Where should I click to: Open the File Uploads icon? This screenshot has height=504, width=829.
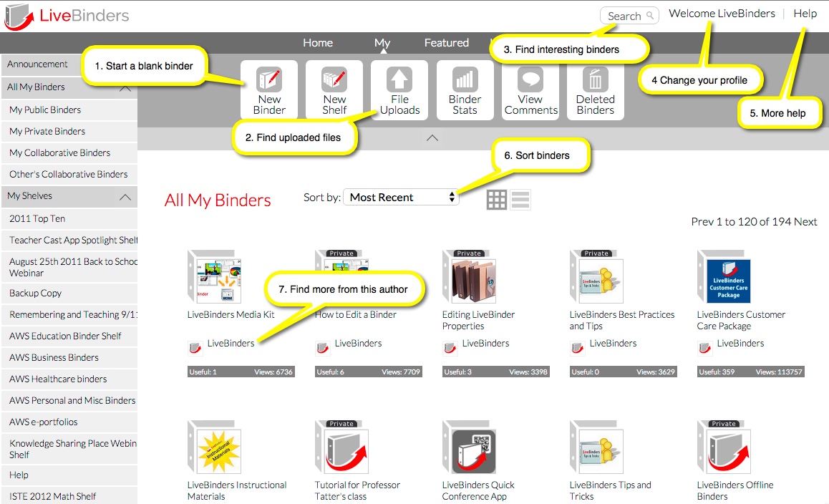pyautogui.click(x=399, y=80)
